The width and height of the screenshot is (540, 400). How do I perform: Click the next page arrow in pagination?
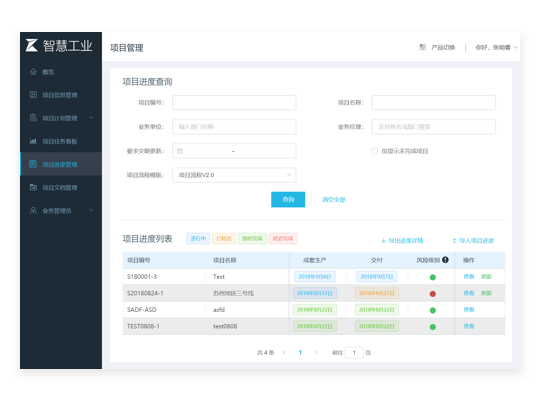pos(316,352)
